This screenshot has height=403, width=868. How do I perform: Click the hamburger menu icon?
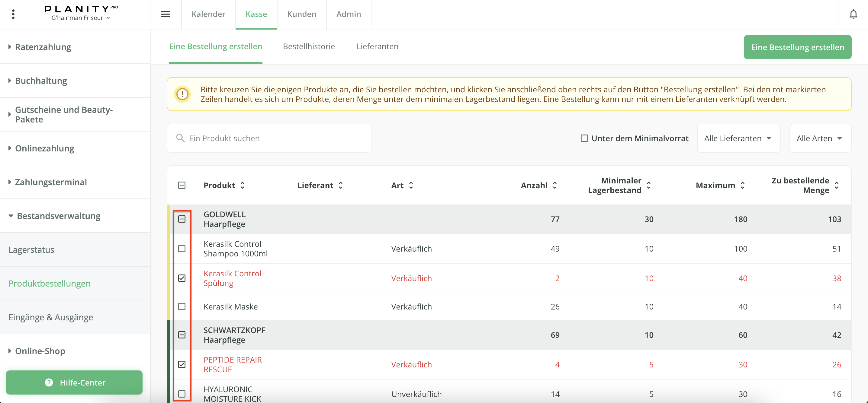166,14
